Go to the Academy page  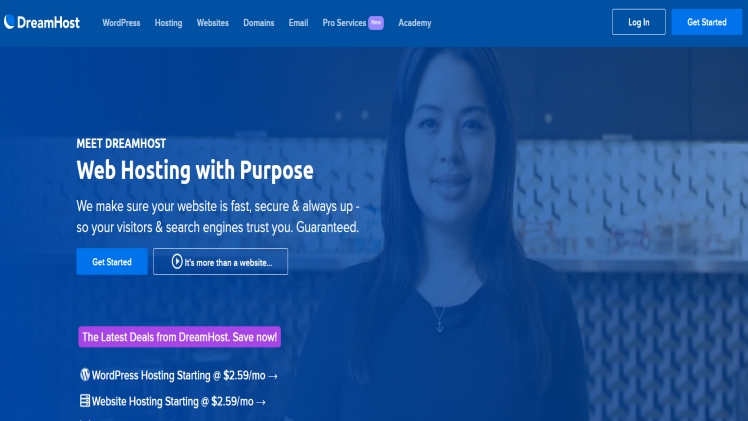pyautogui.click(x=415, y=23)
